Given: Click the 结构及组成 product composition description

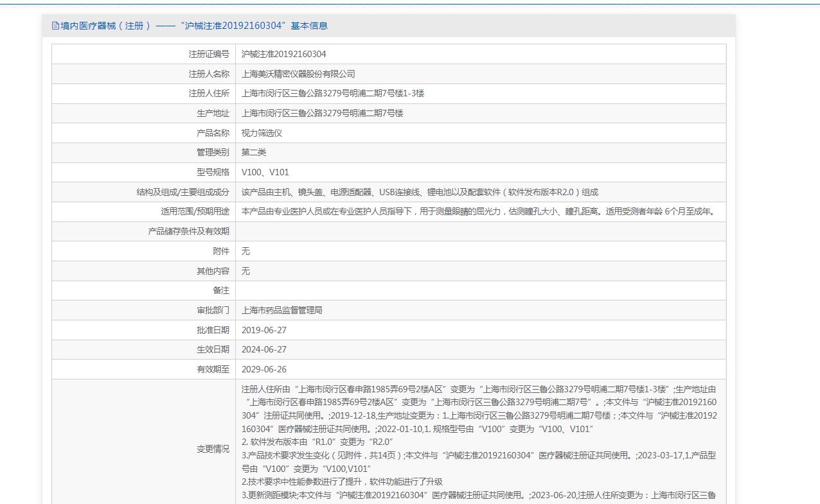Looking at the screenshot, I should [x=420, y=192].
